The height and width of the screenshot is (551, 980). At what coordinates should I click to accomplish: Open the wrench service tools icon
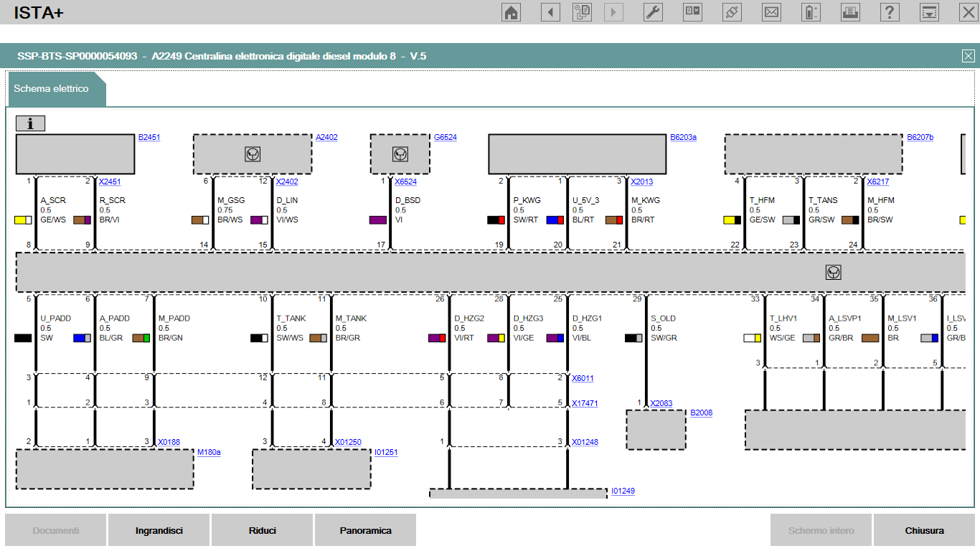[x=653, y=12]
